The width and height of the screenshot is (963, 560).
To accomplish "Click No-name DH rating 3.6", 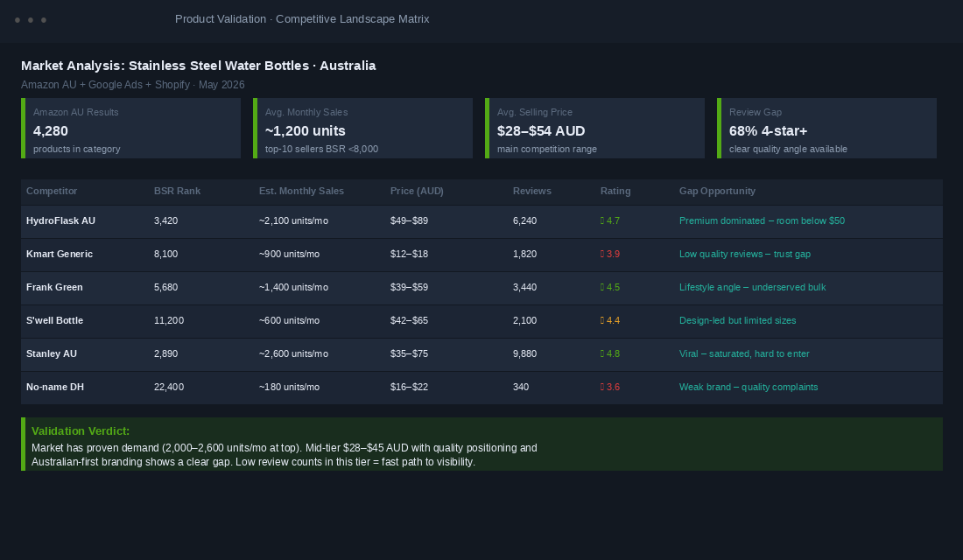I will point(610,386).
